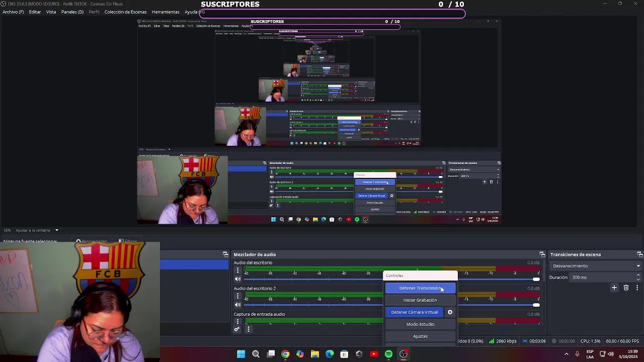Click the microphone tray icon
644x362 pixels.
pyautogui.click(x=577, y=354)
